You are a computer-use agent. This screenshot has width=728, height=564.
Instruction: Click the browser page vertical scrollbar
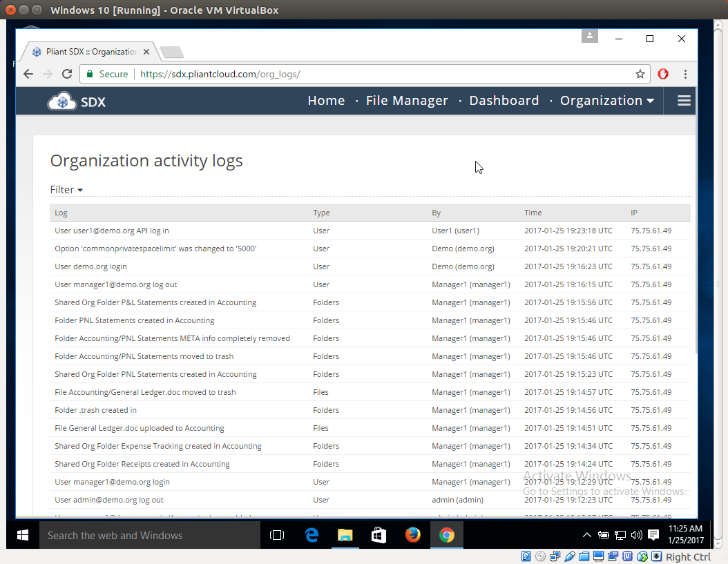pyautogui.click(x=696, y=221)
